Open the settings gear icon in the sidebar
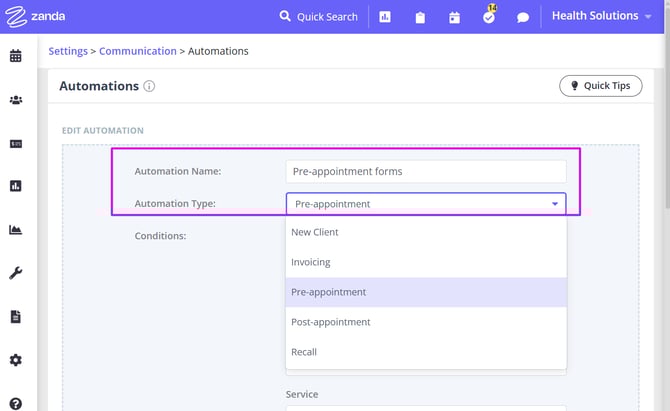This screenshot has width=670, height=411. pyautogui.click(x=16, y=360)
